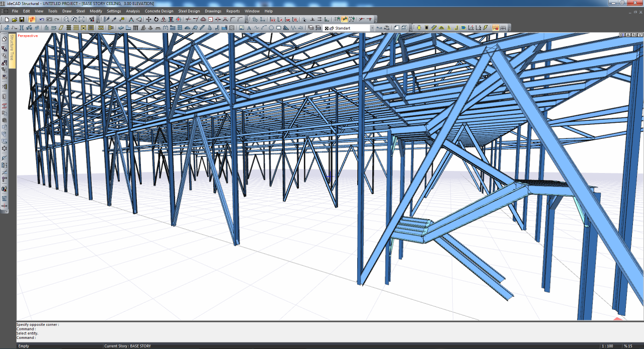Select the Move tool (four-arrow cross)
Image resolution: width=644 pixels, height=349 pixels.
pyautogui.click(x=148, y=20)
